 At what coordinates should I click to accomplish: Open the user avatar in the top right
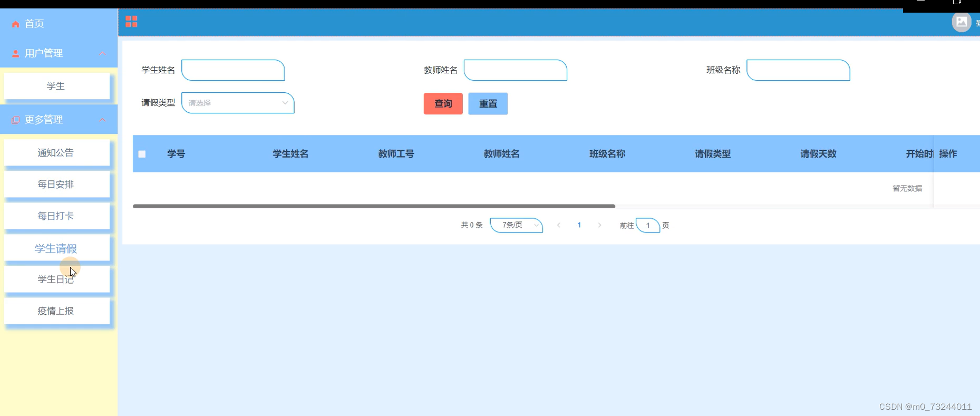(961, 22)
